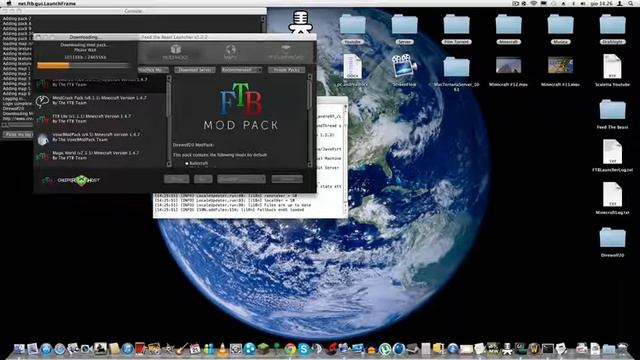Click the microphone icon above the launcher
Viewport: 640px width, 360px height.
click(x=300, y=22)
